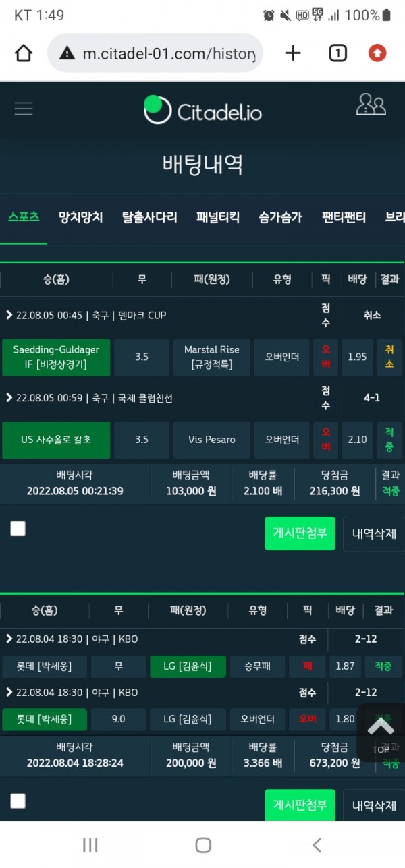Image resolution: width=405 pixels, height=868 pixels.
Task: Jump to TOP with arrow button
Action: [x=381, y=733]
